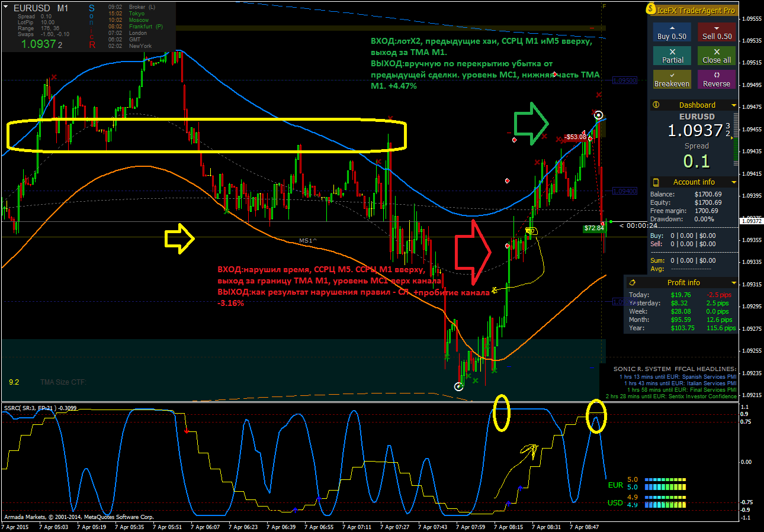The image size is (764, 532).
Task: Set Breakeven on open positions
Action: coord(672,79)
